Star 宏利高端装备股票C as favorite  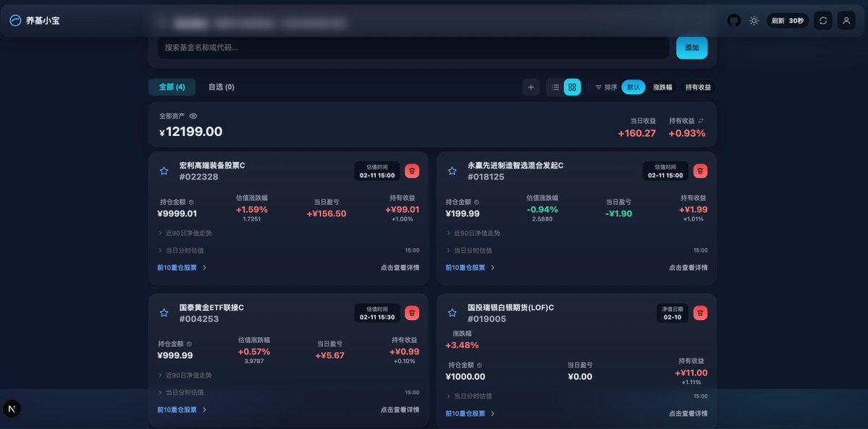[x=164, y=171]
